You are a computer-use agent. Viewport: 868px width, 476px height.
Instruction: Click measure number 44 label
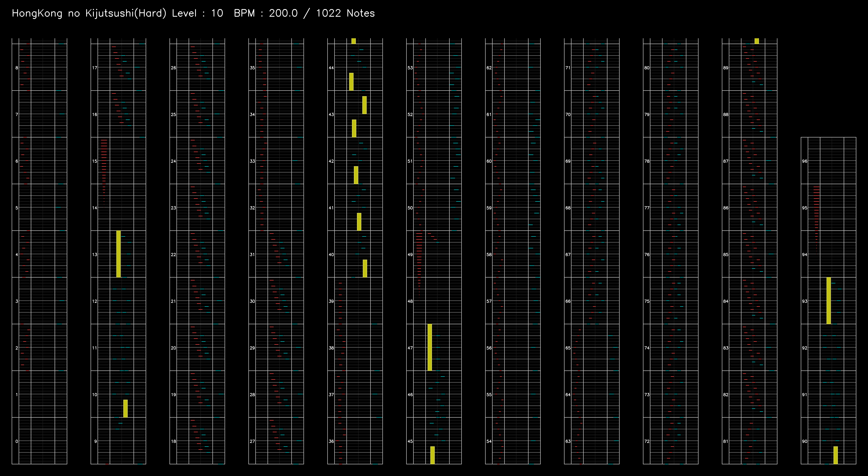tap(331, 68)
